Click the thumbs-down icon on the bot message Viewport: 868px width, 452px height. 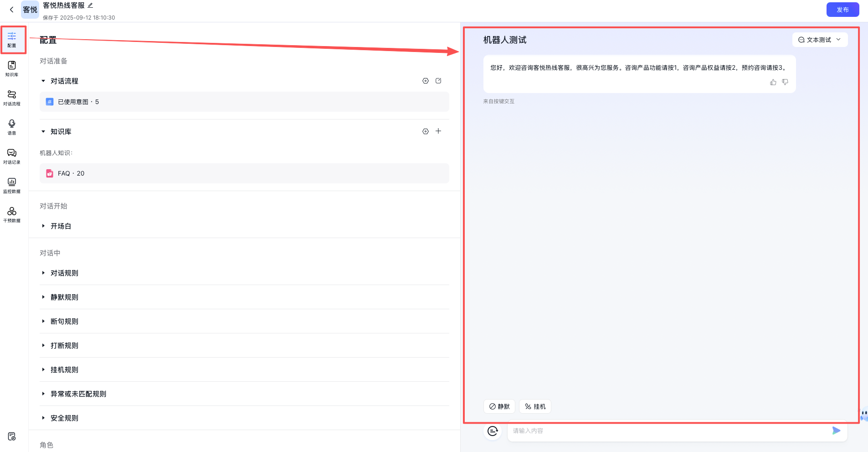785,82
